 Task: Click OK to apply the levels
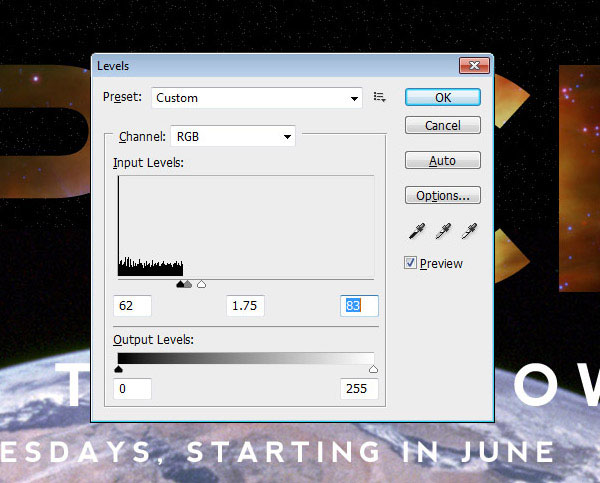pyautogui.click(x=443, y=97)
